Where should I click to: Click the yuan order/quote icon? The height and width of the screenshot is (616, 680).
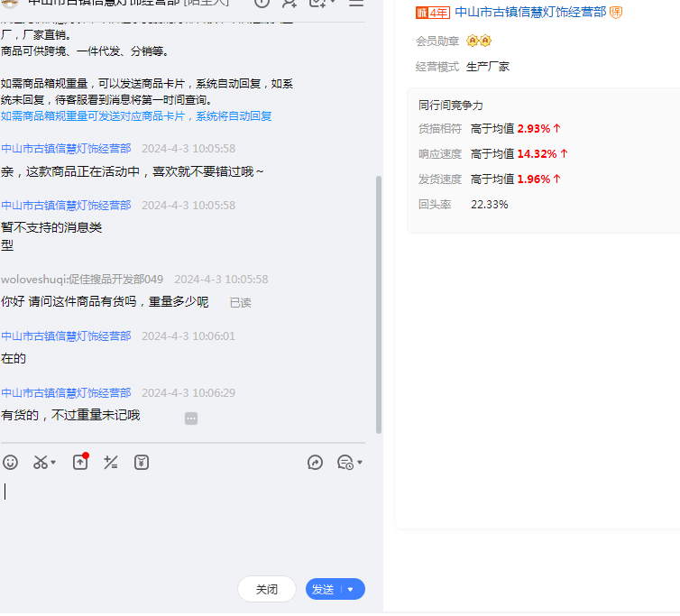point(142,463)
